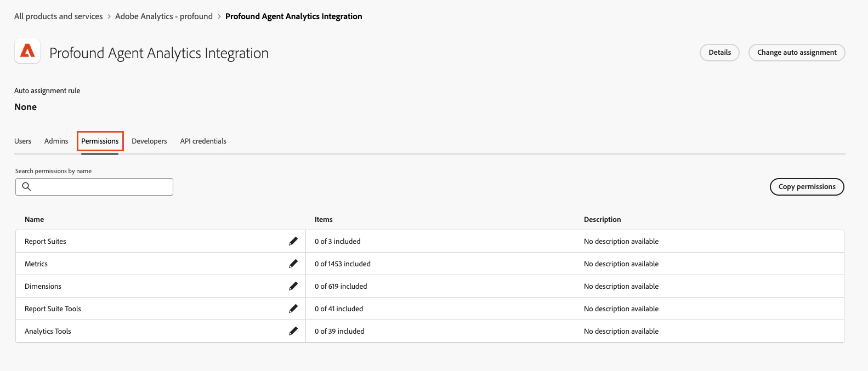Image resolution: width=868 pixels, height=371 pixels.
Task: Click Change auto assignment button
Action: click(x=797, y=53)
